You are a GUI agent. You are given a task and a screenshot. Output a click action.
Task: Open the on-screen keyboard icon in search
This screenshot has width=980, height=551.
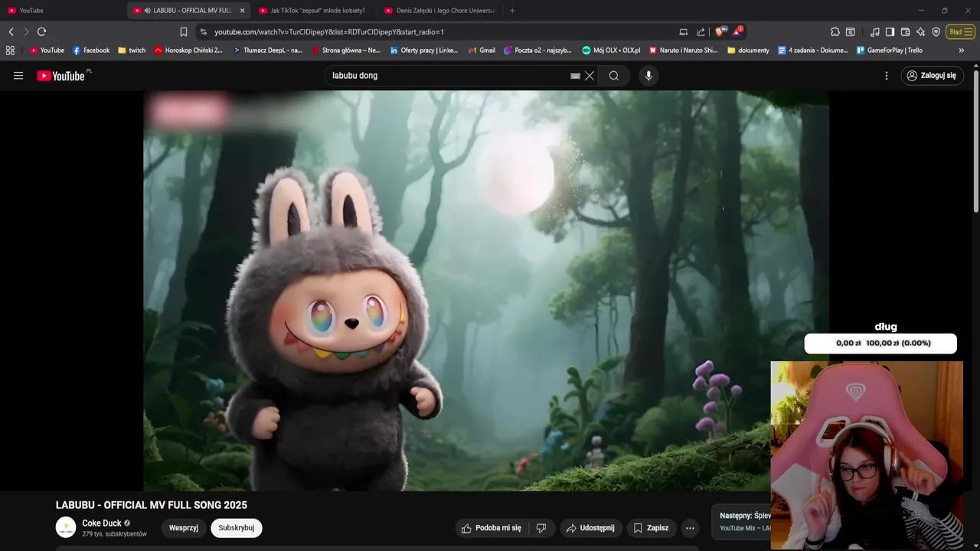[575, 76]
